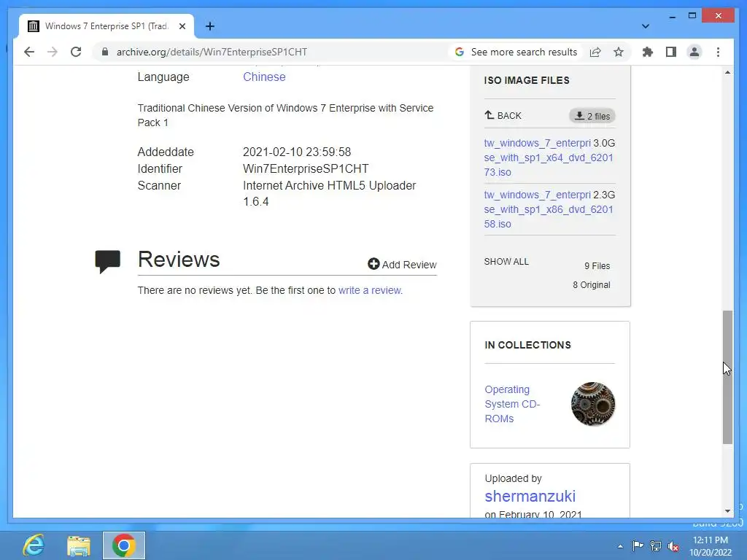Follow the Chinese language link
The width and height of the screenshot is (747, 560).
click(x=264, y=77)
